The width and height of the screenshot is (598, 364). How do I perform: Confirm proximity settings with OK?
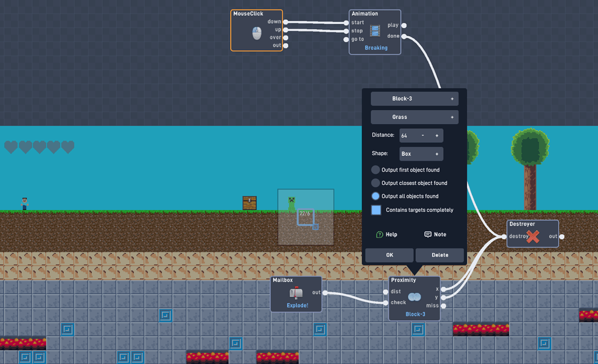tap(389, 255)
